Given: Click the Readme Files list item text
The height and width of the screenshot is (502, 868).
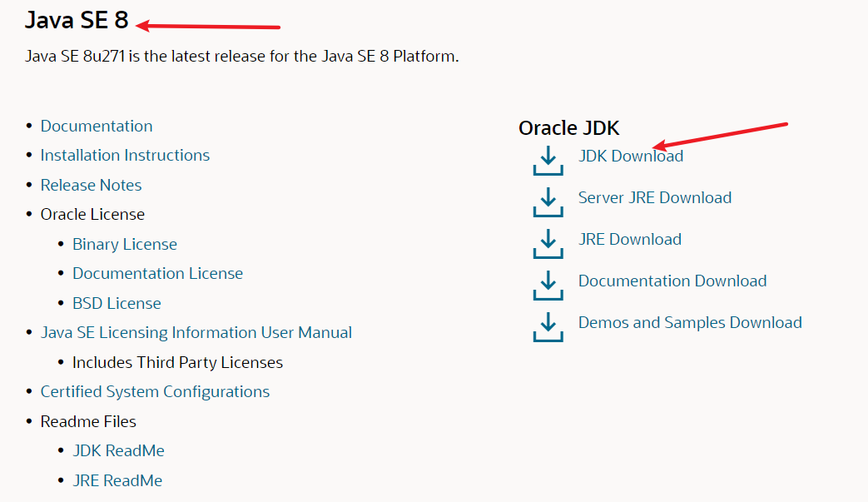Looking at the screenshot, I should (88, 422).
